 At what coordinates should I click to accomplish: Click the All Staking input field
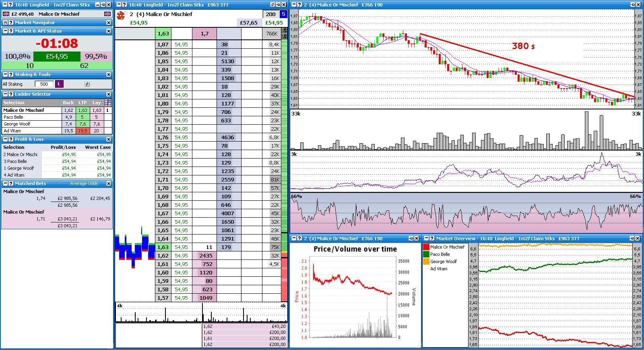tap(44, 84)
